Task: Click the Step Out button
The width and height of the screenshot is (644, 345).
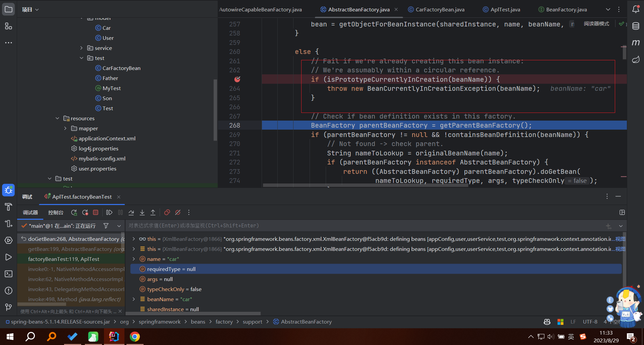Action: (153, 212)
